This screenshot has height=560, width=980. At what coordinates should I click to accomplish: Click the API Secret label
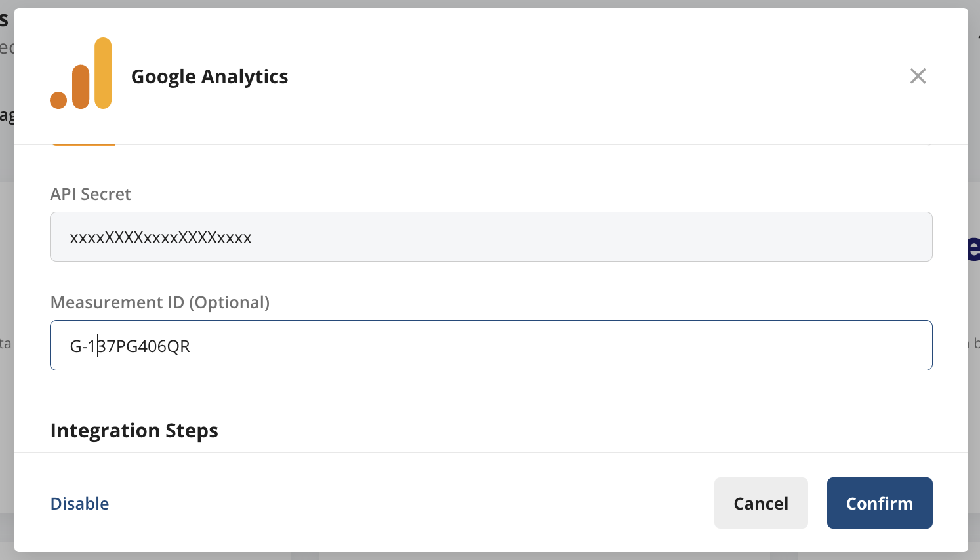(x=91, y=194)
